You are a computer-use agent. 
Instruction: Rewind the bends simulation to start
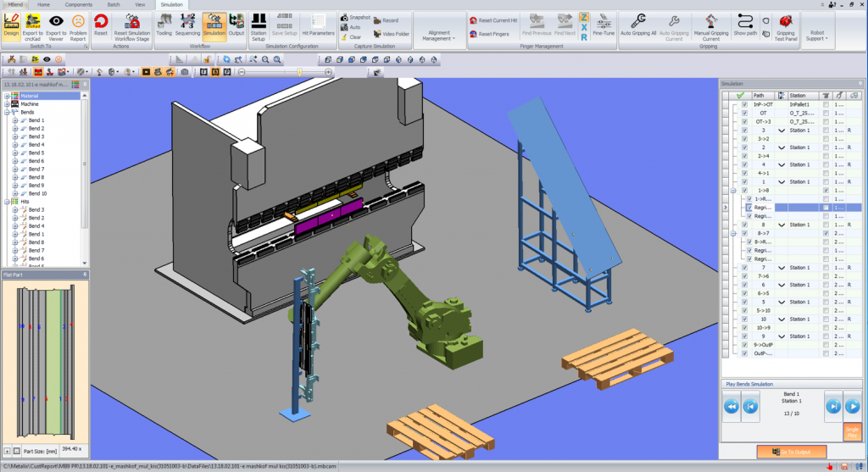point(732,407)
